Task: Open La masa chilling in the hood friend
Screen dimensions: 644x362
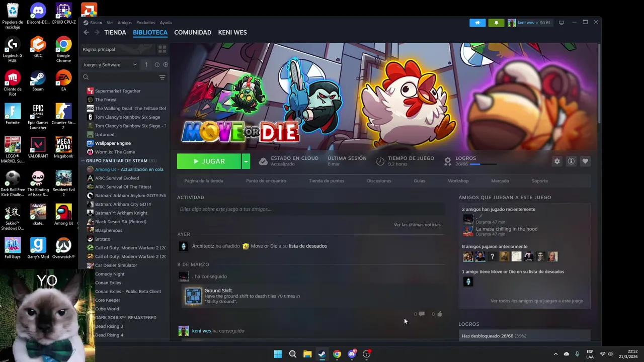Action: coord(506,229)
